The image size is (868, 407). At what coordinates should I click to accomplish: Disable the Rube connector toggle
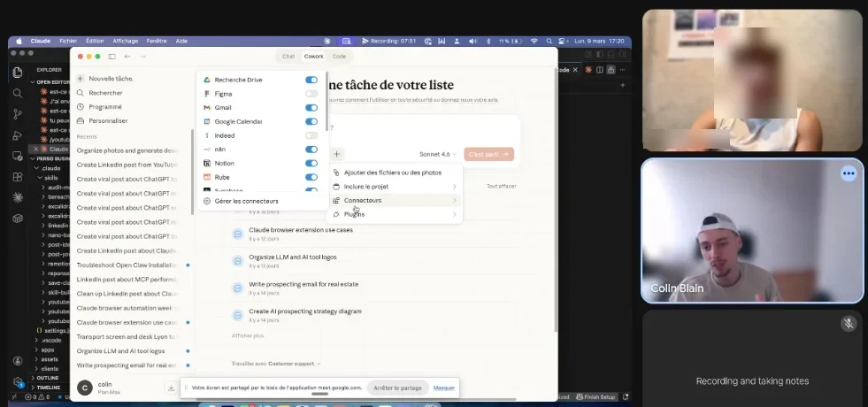(311, 177)
